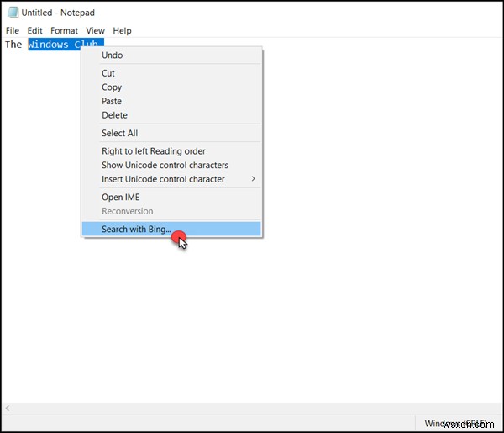Choose Cut from the context menu

click(x=171, y=73)
